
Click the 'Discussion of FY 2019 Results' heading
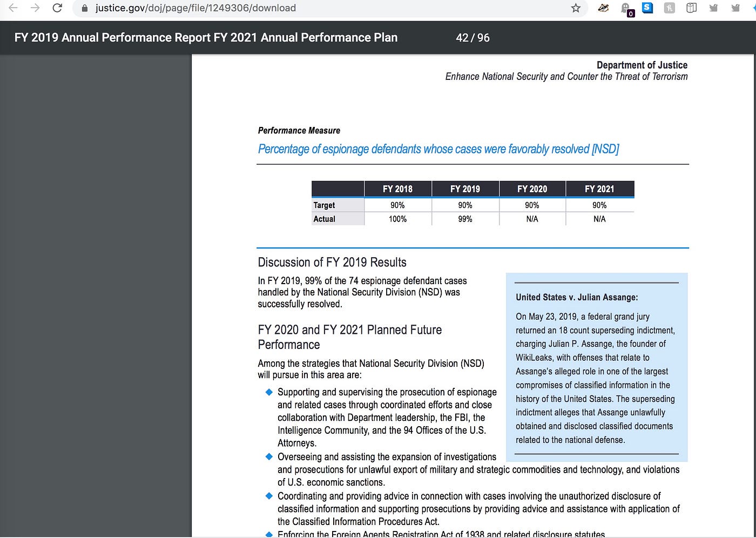tap(332, 263)
